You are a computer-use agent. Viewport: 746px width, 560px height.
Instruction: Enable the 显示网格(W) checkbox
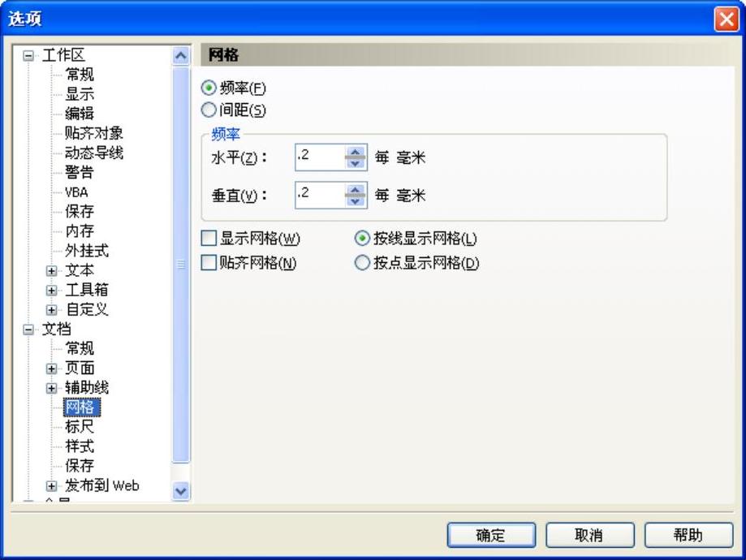209,238
